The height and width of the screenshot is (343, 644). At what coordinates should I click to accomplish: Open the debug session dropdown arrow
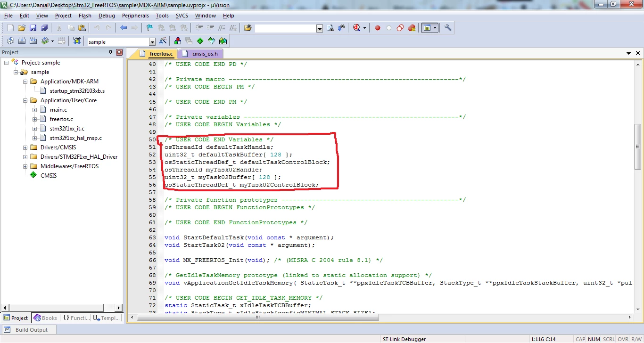(364, 28)
